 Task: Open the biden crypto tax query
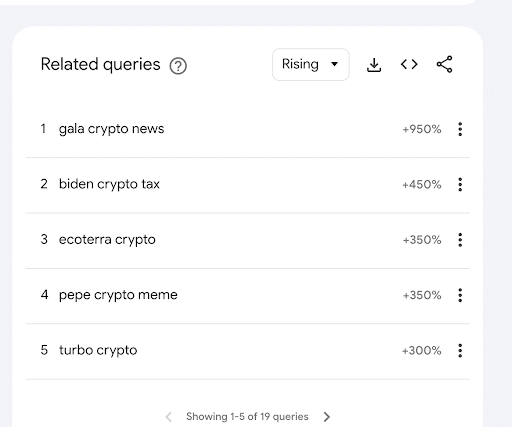(x=109, y=184)
